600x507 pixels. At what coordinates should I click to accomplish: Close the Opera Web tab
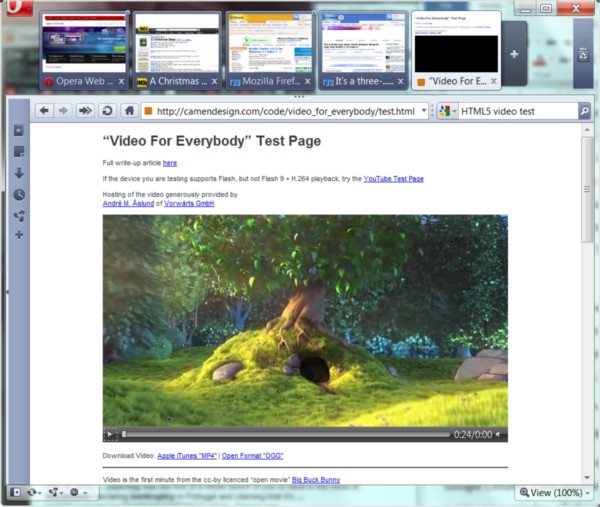pos(121,81)
